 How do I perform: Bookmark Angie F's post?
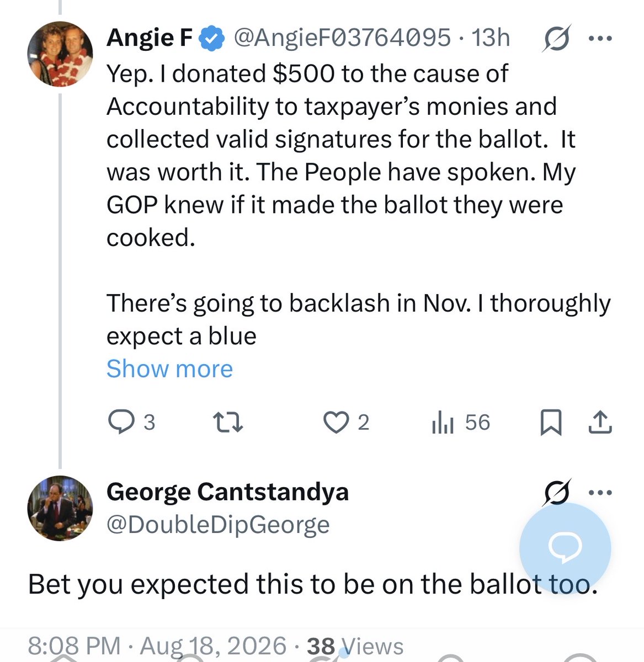tap(550, 423)
